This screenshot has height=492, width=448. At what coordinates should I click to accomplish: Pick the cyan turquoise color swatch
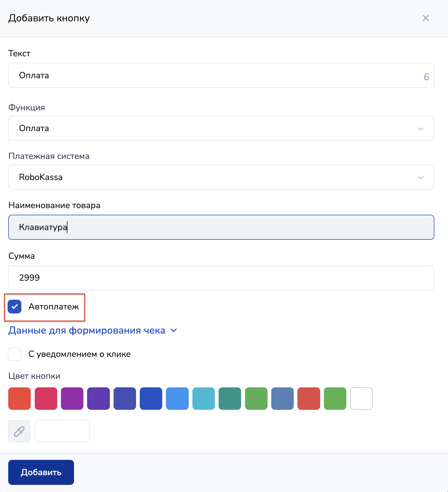click(204, 398)
